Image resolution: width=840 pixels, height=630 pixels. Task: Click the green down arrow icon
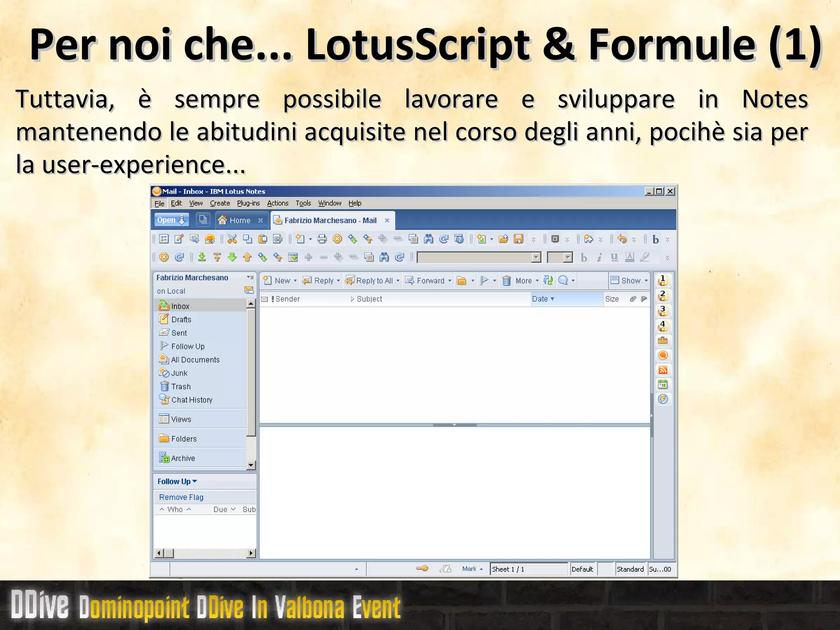[232, 257]
